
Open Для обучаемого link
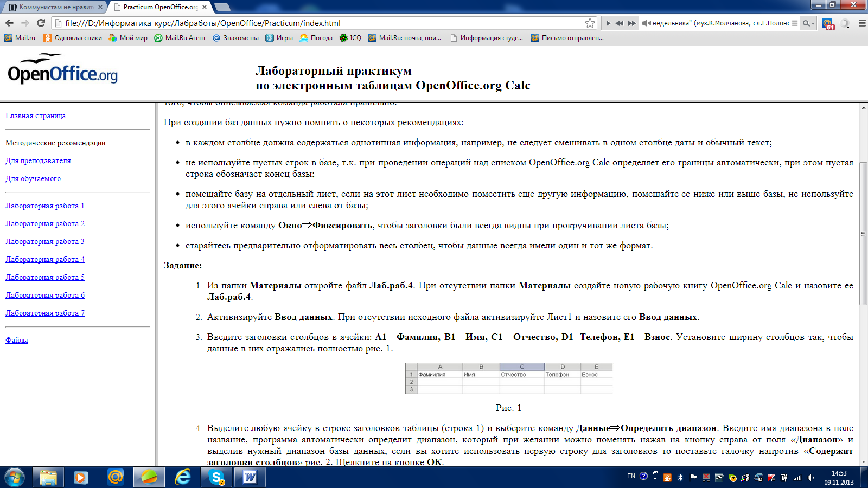tap(33, 178)
